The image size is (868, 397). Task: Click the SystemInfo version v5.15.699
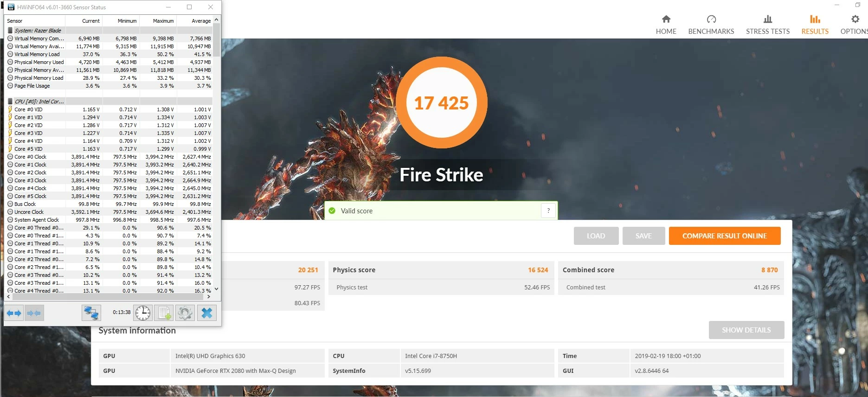coord(418,371)
